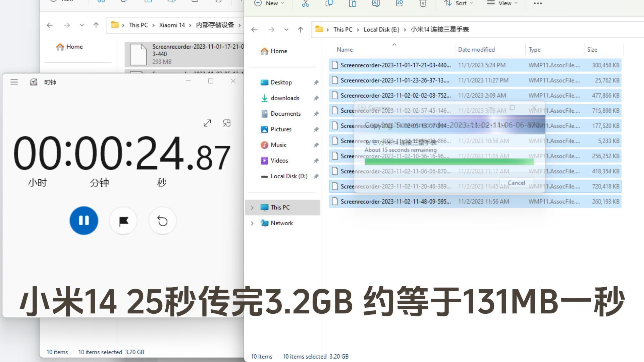The height and width of the screenshot is (362, 644).
Task: Click Delete trash icon in right Explorer
Action: (x=423, y=3)
